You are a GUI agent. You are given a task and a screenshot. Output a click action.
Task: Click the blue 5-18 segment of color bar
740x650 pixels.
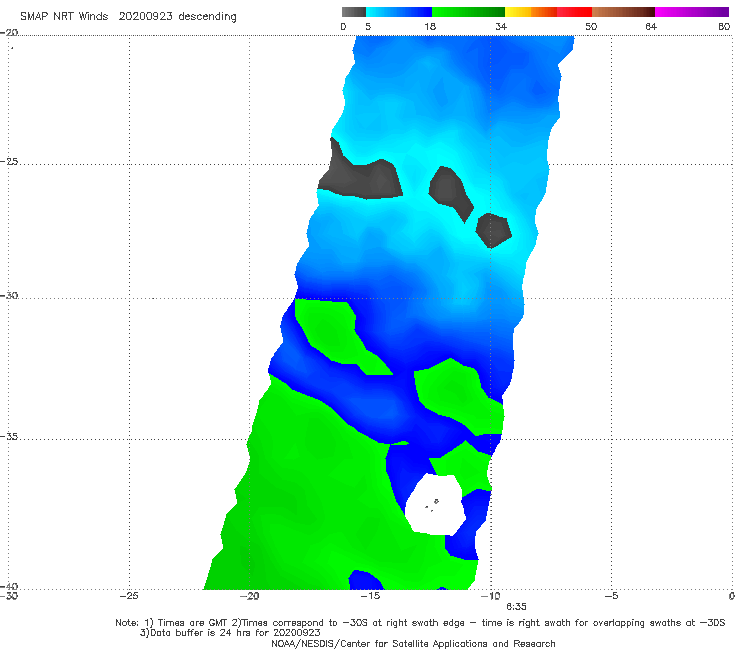click(399, 12)
